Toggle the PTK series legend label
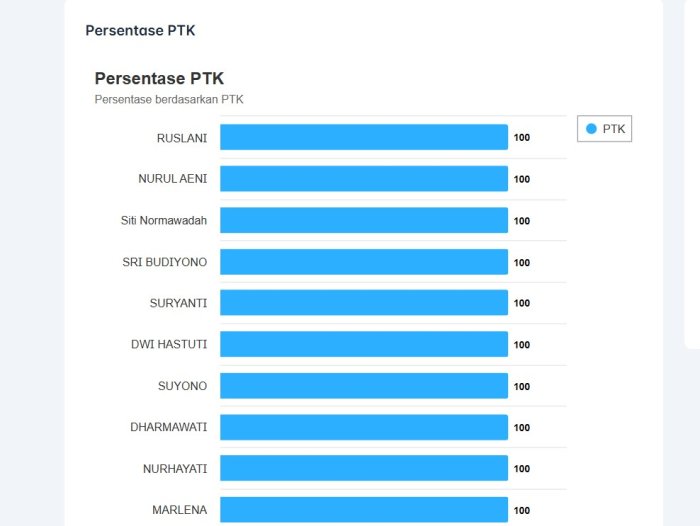Image resolution: width=700 pixels, height=526 pixels. click(x=613, y=129)
